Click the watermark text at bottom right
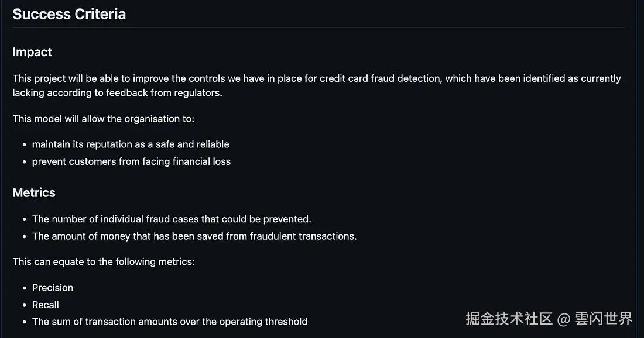The height and width of the screenshot is (338, 644). click(x=549, y=319)
